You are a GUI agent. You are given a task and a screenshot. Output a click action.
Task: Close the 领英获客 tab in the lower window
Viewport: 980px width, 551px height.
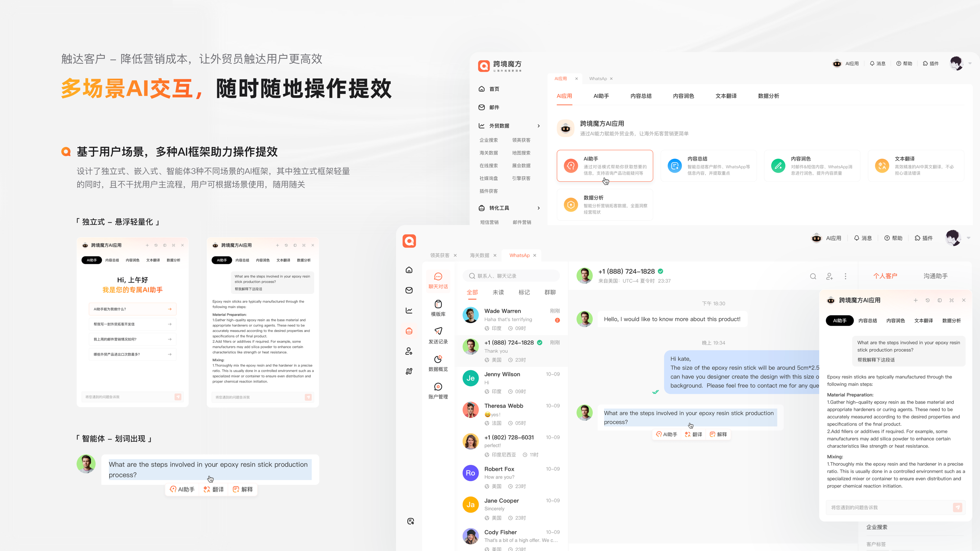(x=455, y=256)
